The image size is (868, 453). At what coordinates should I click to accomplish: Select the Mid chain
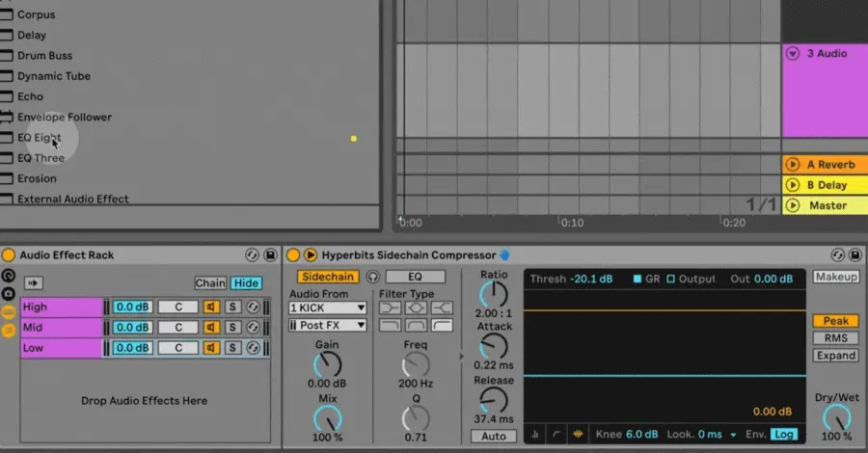[x=62, y=328]
